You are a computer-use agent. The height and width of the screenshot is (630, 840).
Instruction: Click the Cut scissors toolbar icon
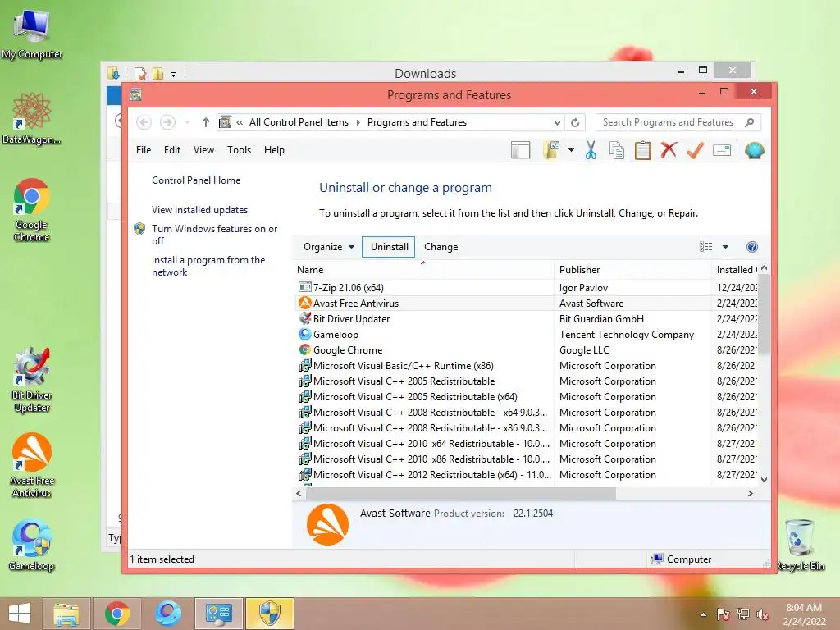[591, 151]
